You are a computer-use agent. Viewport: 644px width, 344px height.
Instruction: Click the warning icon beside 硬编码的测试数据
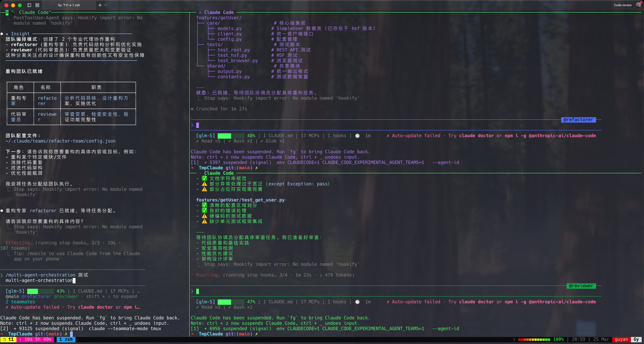(x=204, y=216)
